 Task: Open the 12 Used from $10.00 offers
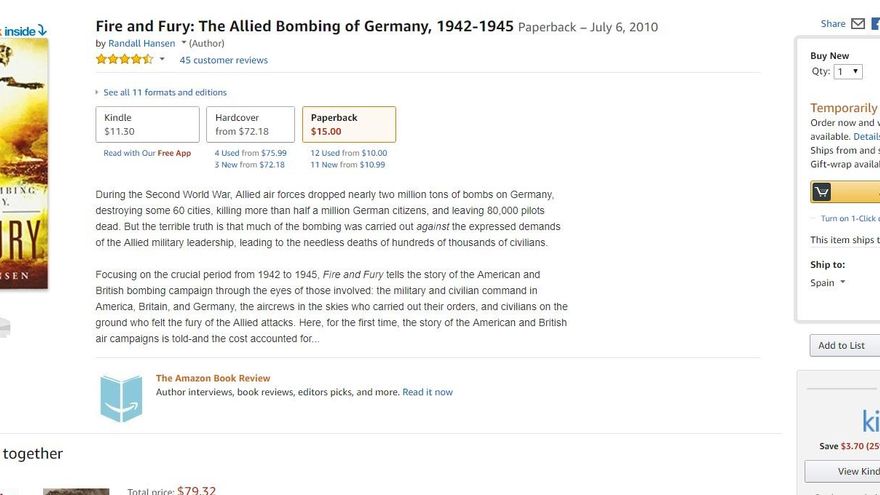click(x=348, y=153)
